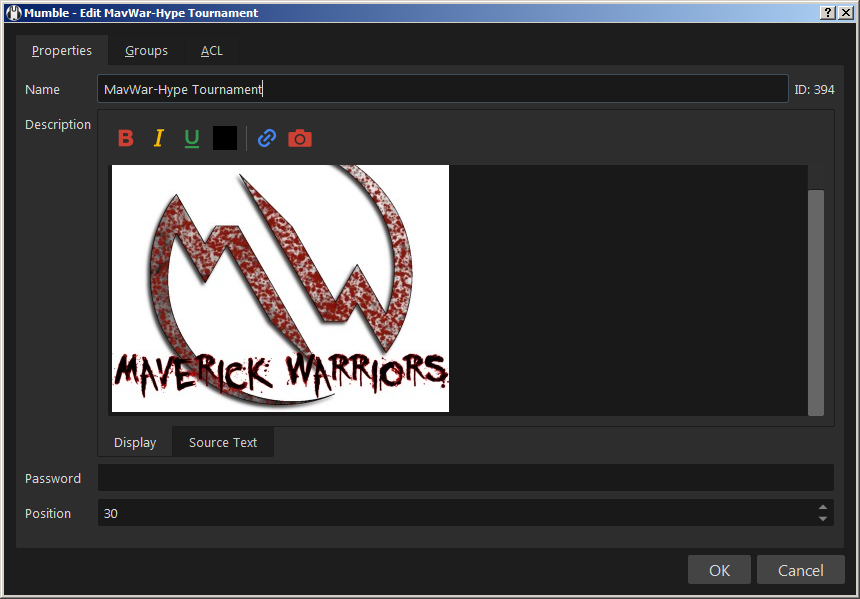This screenshot has width=860, height=599.
Task: Toggle bold formatting with the B icon
Action: (x=126, y=138)
